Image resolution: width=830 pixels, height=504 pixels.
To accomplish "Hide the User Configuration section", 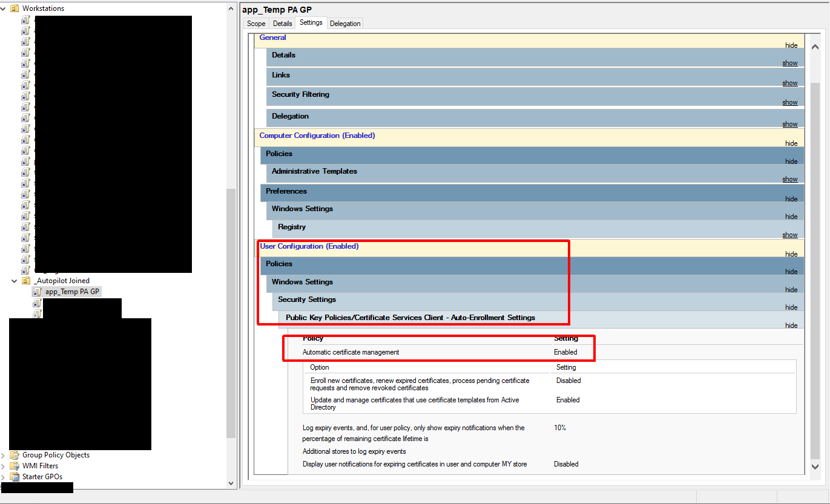I will pos(791,254).
